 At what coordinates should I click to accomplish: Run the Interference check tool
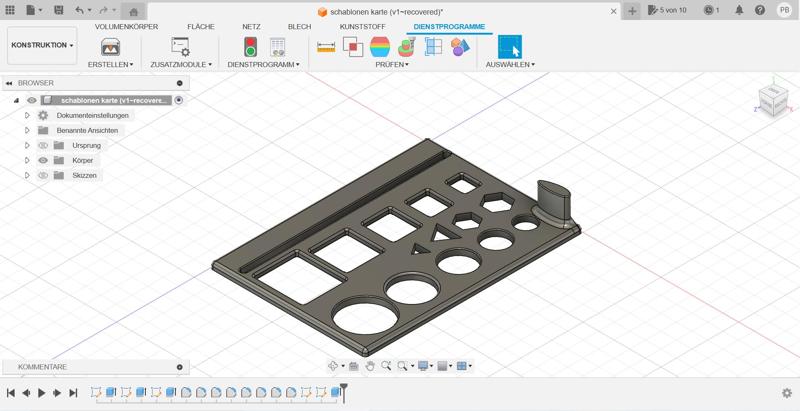tap(353, 47)
